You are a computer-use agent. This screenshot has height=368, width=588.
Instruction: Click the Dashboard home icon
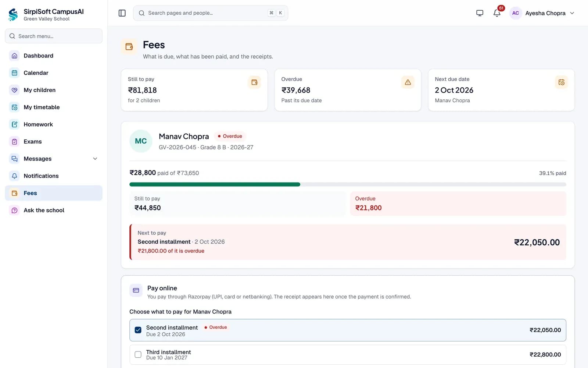14,56
